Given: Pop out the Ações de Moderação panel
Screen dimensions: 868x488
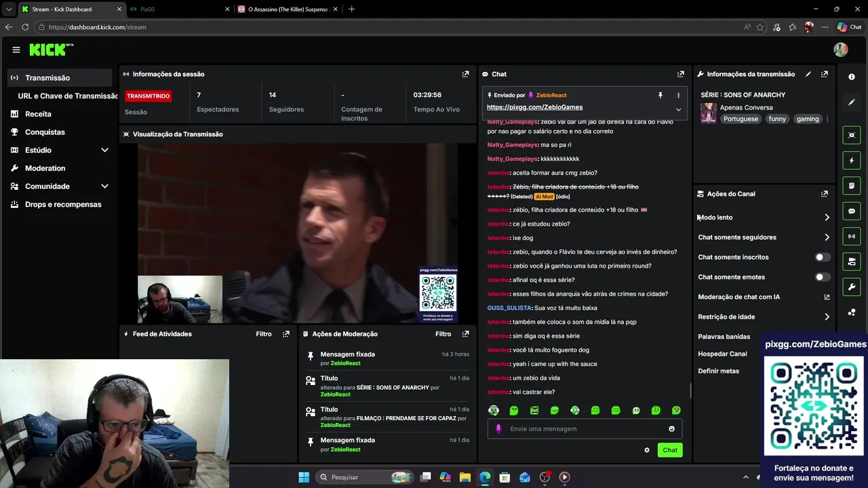Looking at the screenshot, I should coord(465,333).
